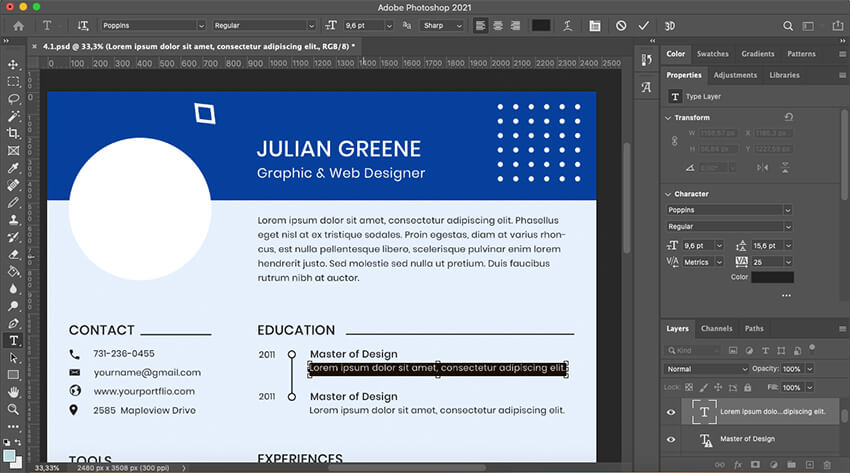The height and width of the screenshot is (473, 850).
Task: Show more Character options via ellipsis
Action: point(787,296)
